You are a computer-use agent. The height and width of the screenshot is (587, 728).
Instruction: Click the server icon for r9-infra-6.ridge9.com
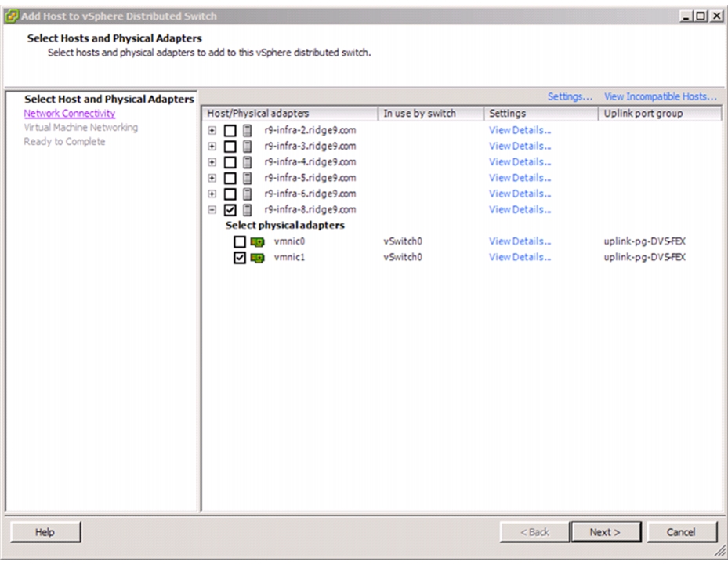248,194
